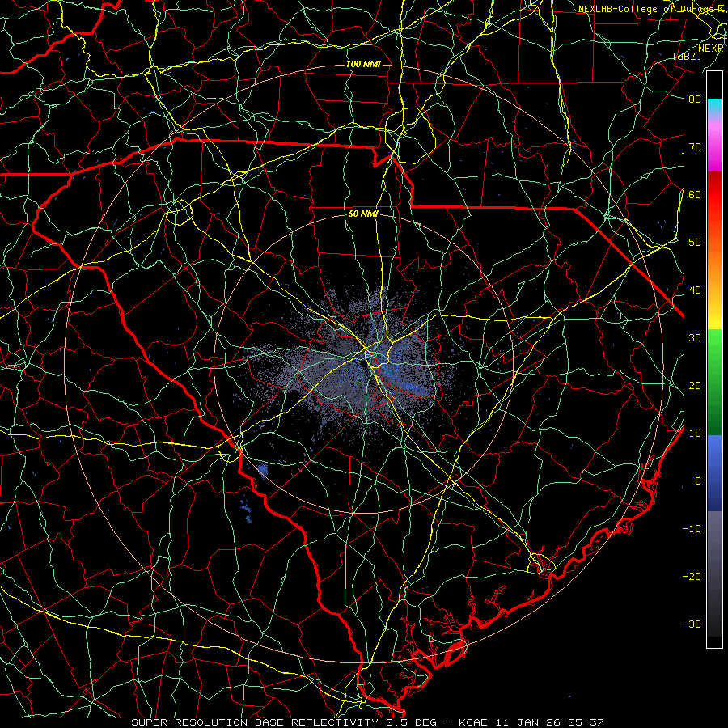Click the "100 NMI" range ring label

coord(363,64)
